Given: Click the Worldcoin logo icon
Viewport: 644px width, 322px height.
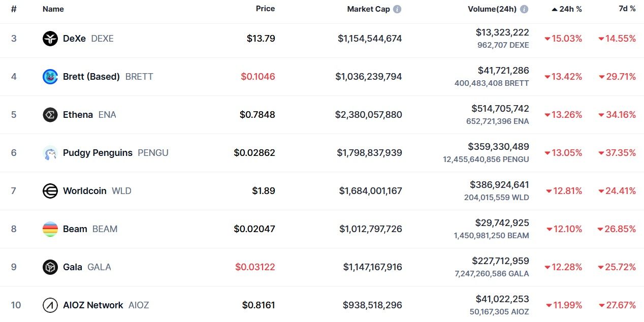Looking at the screenshot, I should coord(50,191).
